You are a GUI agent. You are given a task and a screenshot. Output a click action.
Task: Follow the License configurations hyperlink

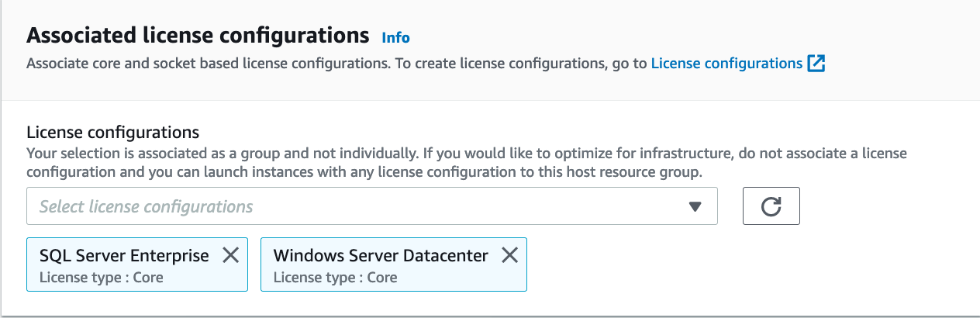coord(726,64)
